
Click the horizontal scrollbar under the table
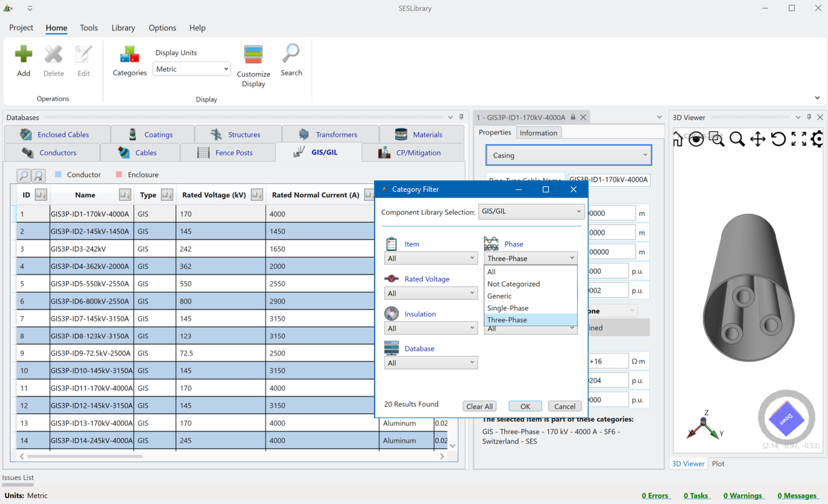(x=85, y=456)
